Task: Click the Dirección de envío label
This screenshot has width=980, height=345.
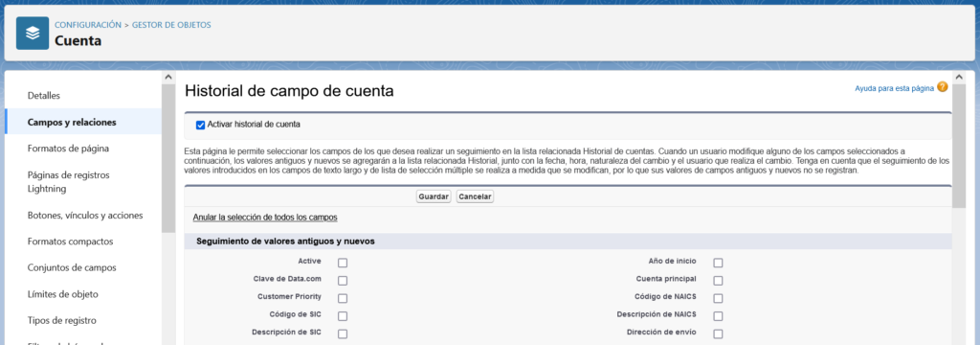Action: [x=661, y=332]
